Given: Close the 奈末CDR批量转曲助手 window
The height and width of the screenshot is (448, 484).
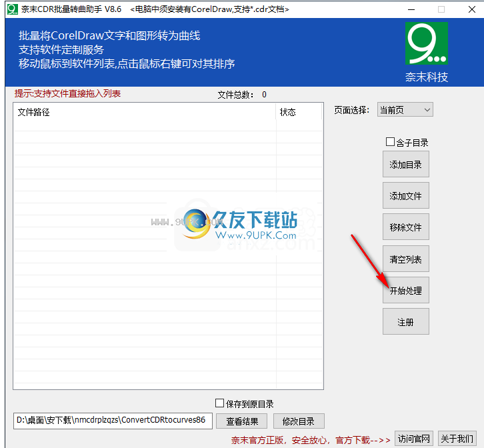Looking at the screenshot, I should point(471,9).
